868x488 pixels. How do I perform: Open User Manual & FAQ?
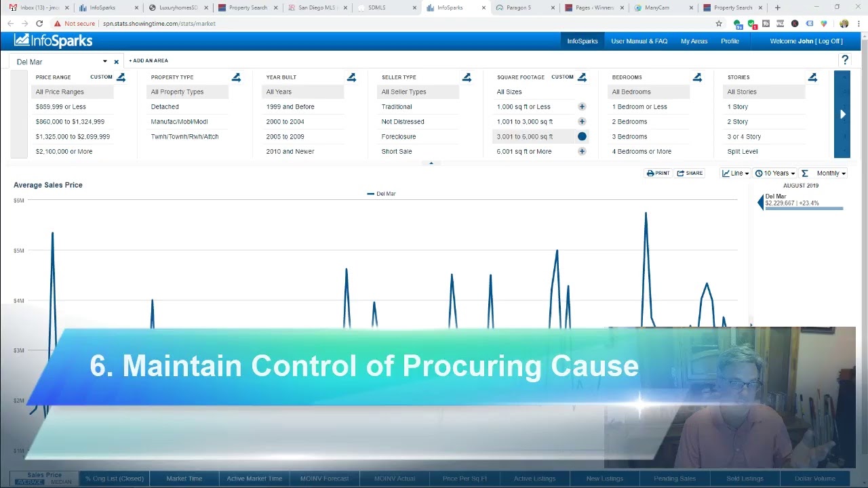(x=639, y=41)
